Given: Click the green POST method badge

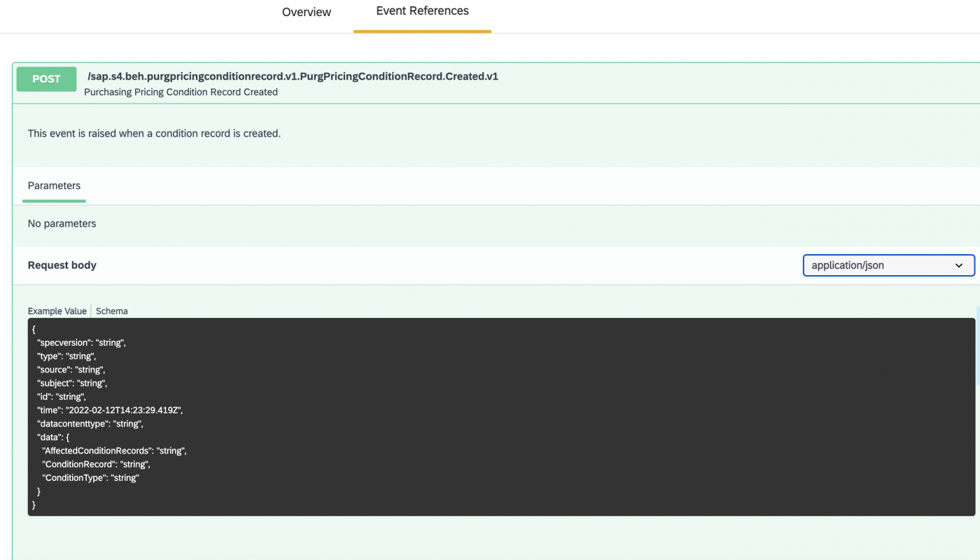Looking at the screenshot, I should 46,79.
